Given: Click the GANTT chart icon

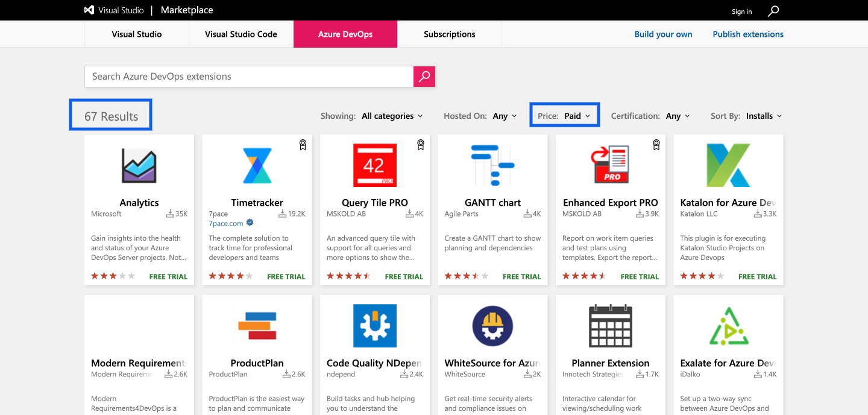Looking at the screenshot, I should (492, 165).
